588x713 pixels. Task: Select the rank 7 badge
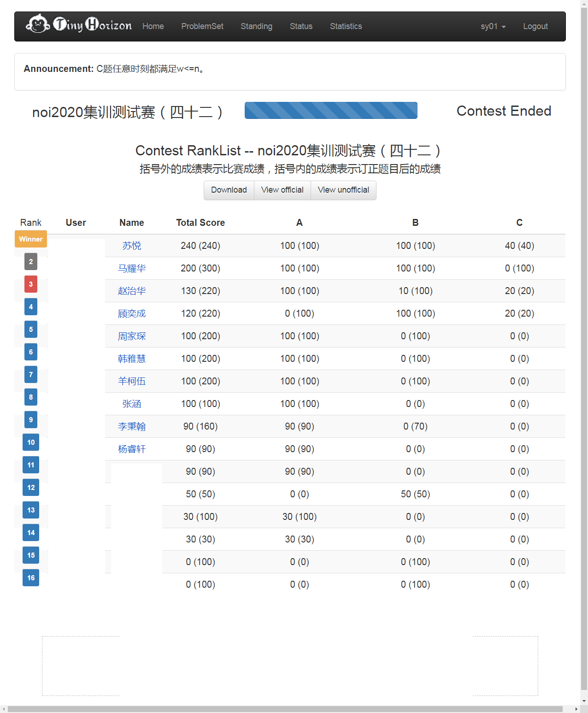pyautogui.click(x=30, y=374)
